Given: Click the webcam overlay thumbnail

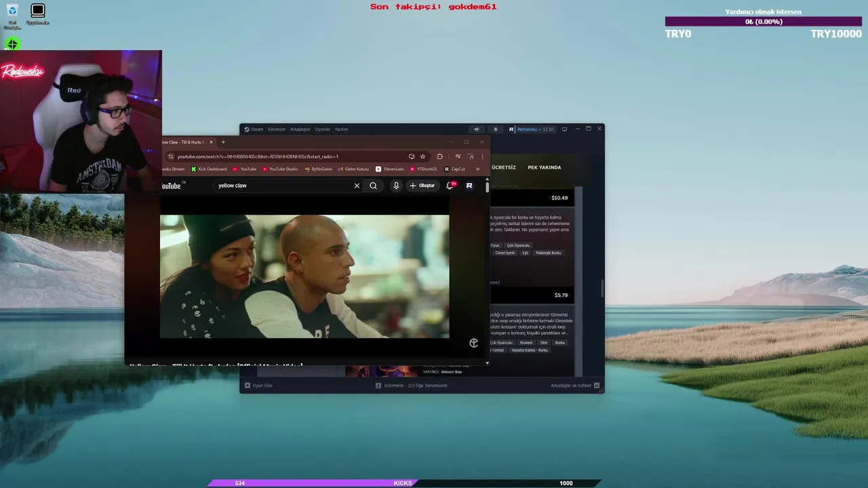Looking at the screenshot, I should click(x=81, y=121).
